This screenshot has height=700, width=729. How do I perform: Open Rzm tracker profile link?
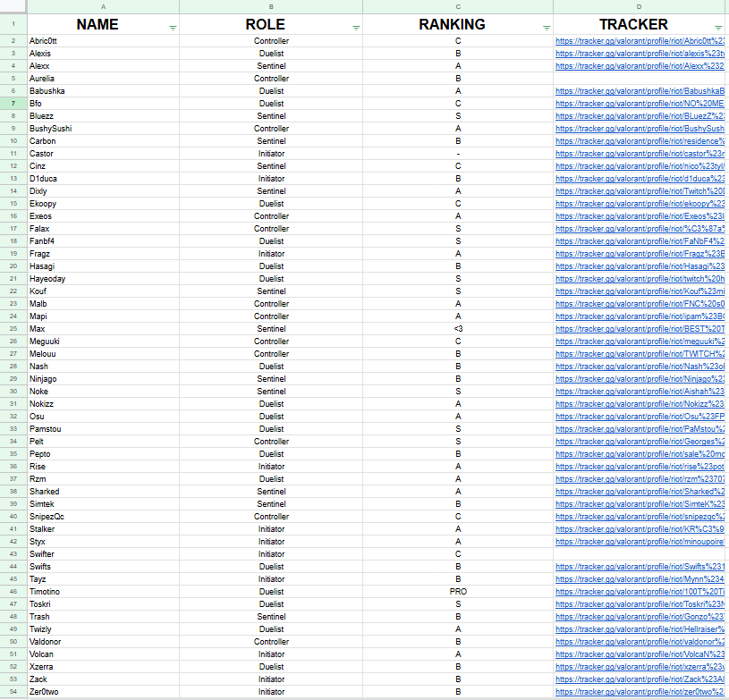(x=640, y=479)
